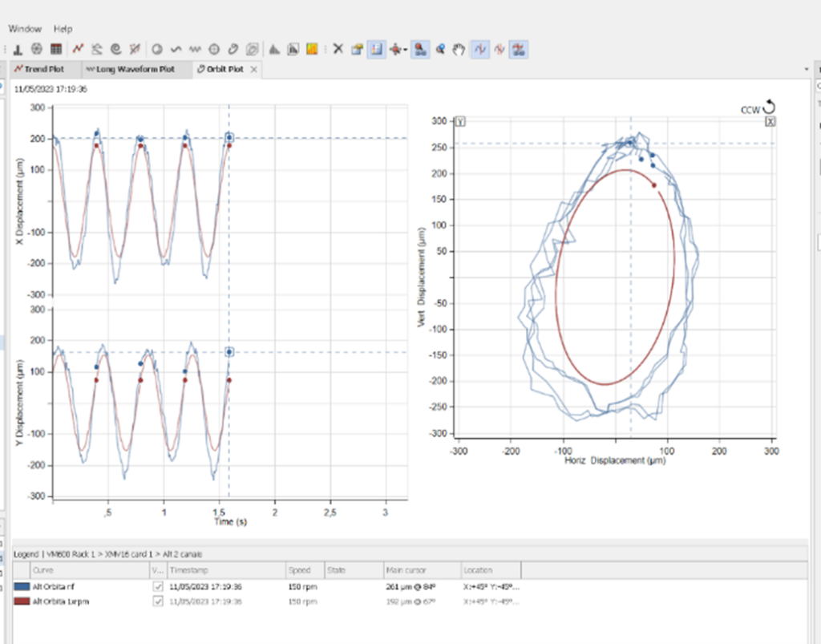Open the dropdown arrow beside the cursor icon
Image resolution: width=821 pixels, height=644 pixels.
(x=405, y=51)
